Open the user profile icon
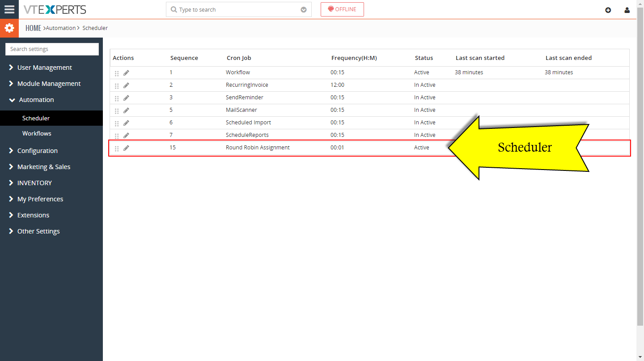This screenshot has height=361, width=644. tap(627, 10)
